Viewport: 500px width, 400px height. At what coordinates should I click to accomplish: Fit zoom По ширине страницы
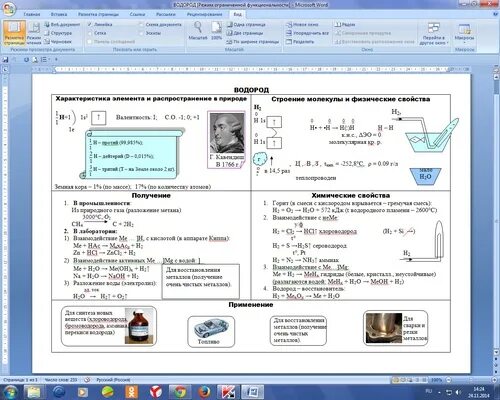(252, 42)
